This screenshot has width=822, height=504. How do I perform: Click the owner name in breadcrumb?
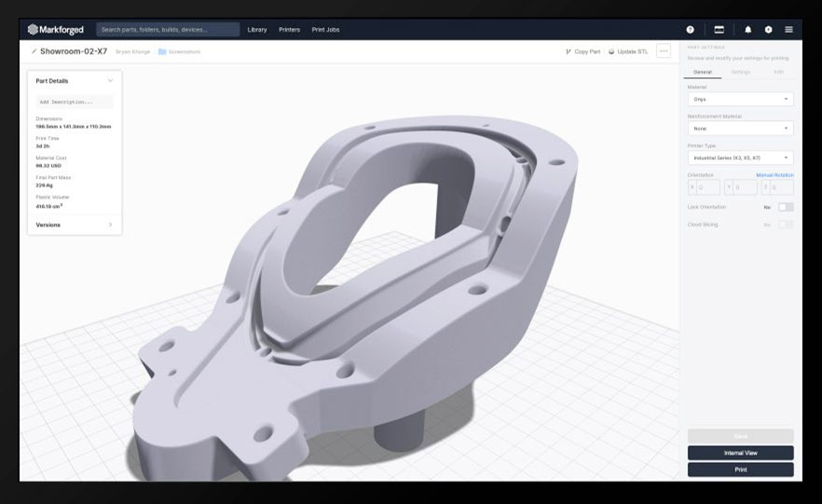132,52
